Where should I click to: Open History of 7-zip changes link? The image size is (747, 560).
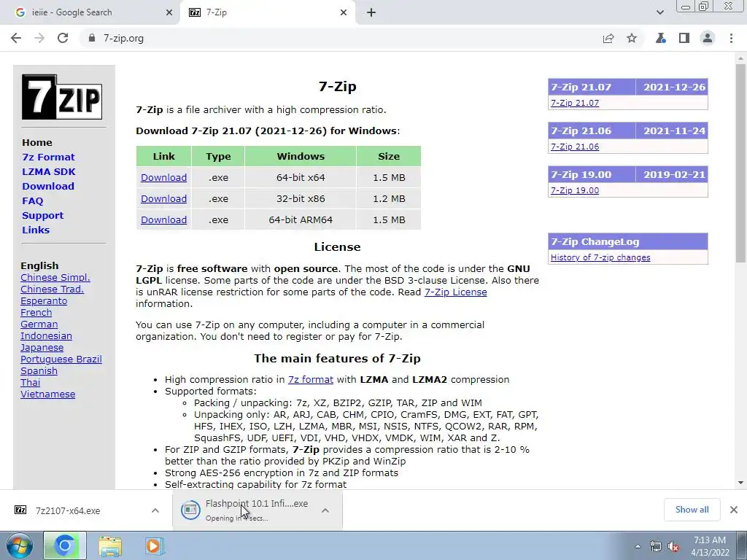(600, 257)
